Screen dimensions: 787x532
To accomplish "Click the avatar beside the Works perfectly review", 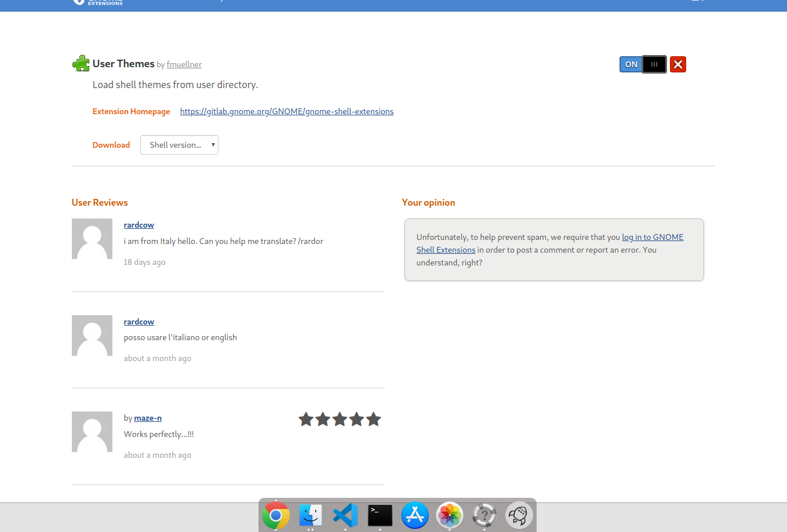I will coord(92,432).
